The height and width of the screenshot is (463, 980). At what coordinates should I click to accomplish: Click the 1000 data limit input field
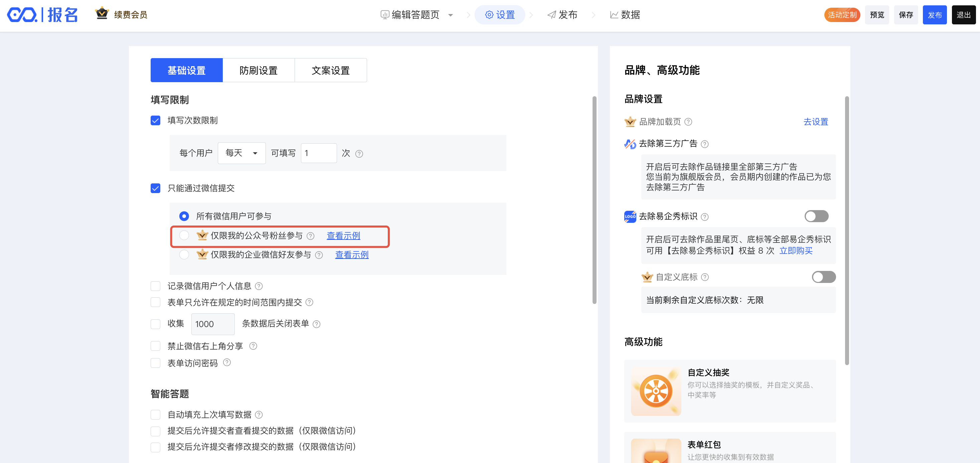[x=212, y=324]
